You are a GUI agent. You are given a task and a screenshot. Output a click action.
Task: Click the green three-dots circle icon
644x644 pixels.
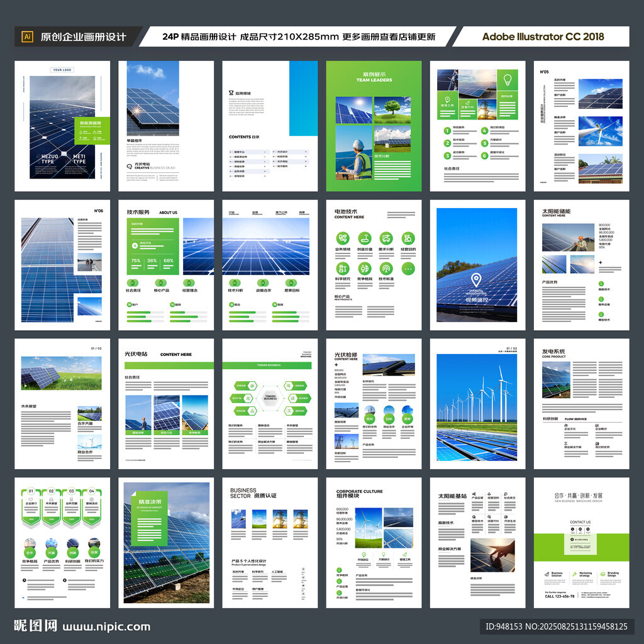[x=408, y=269]
